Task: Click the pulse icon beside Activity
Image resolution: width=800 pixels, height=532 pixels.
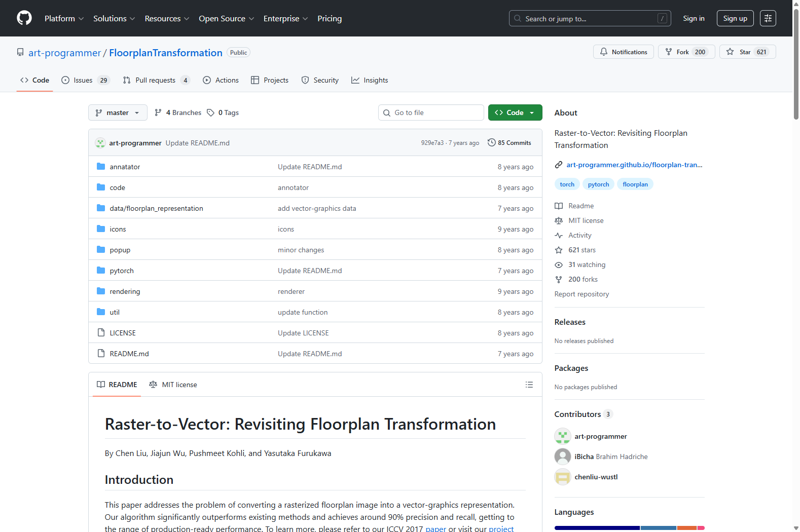Action: click(x=559, y=235)
